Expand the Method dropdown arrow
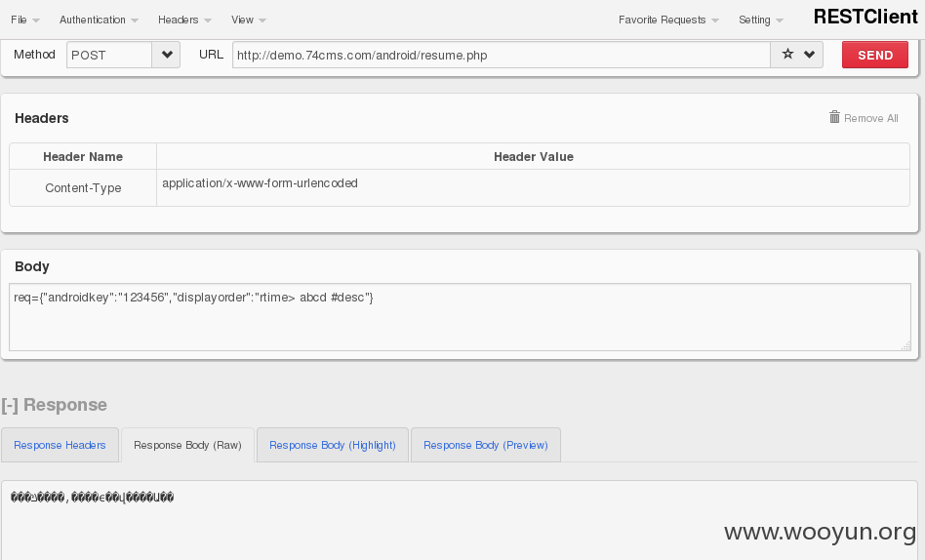This screenshot has width=925, height=560. pyautogui.click(x=166, y=55)
